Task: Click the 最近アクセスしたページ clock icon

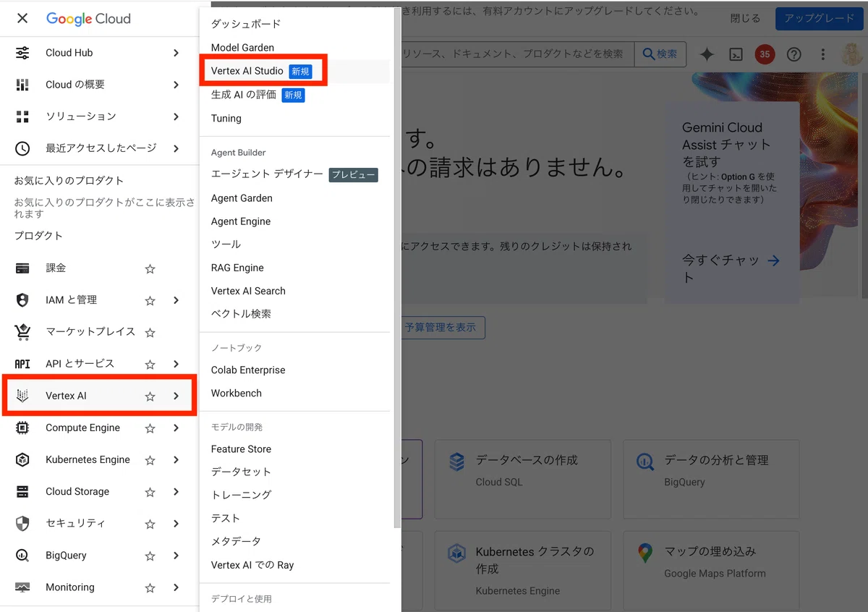Action: coord(22,148)
